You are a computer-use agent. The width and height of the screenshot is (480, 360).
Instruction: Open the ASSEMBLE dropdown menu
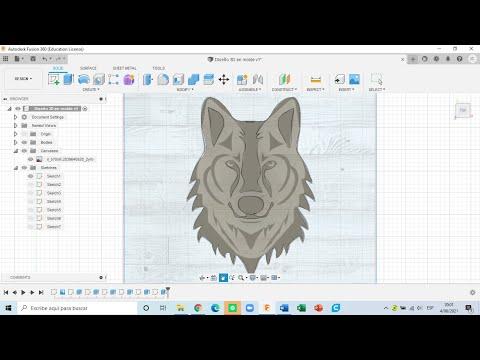[x=250, y=90]
